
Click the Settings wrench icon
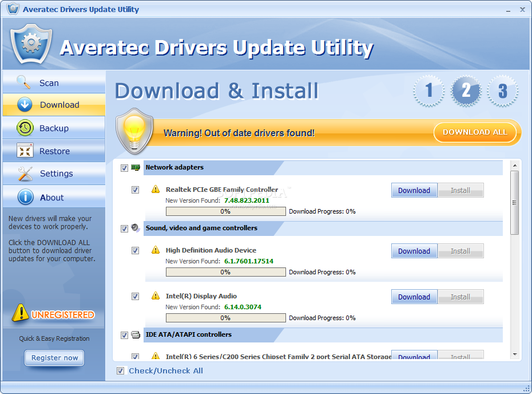[25, 174]
